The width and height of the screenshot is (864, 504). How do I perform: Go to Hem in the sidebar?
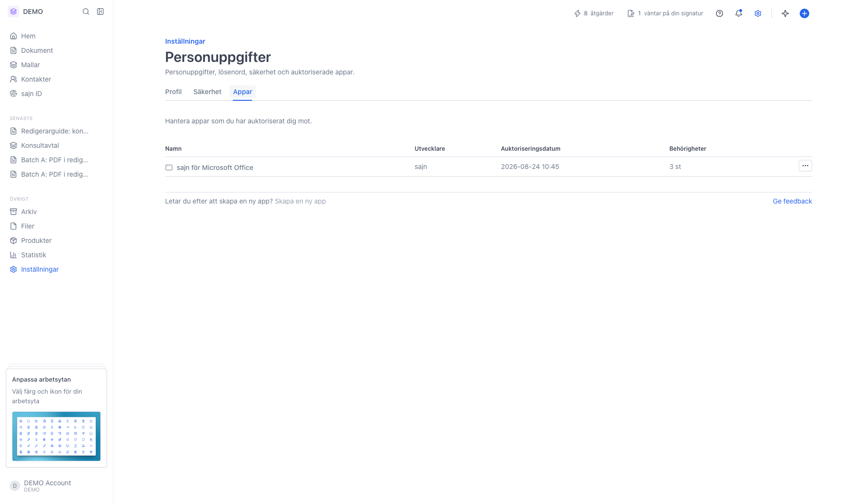coord(57,36)
